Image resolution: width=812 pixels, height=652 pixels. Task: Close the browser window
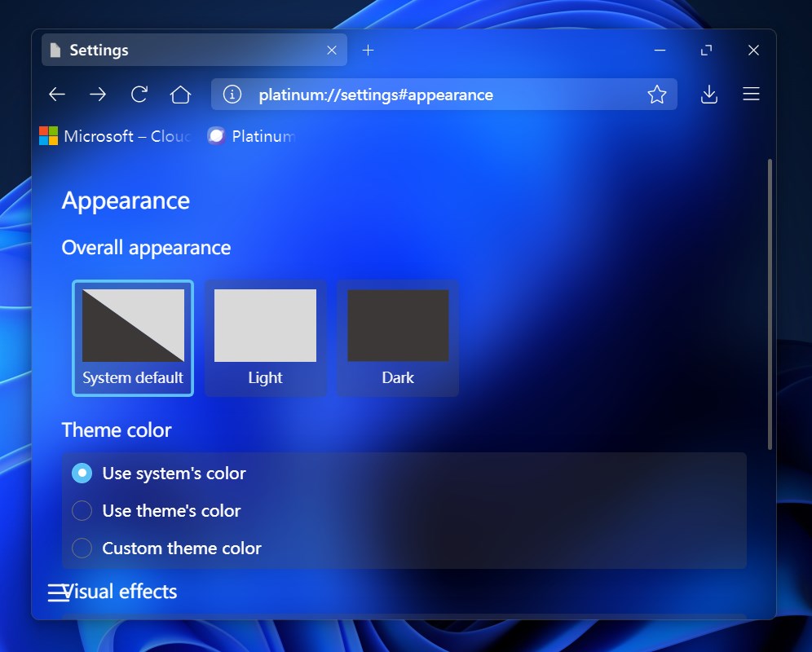pyautogui.click(x=753, y=51)
